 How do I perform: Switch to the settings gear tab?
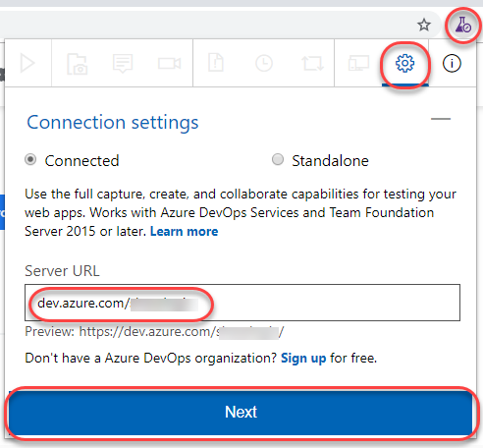[405, 63]
